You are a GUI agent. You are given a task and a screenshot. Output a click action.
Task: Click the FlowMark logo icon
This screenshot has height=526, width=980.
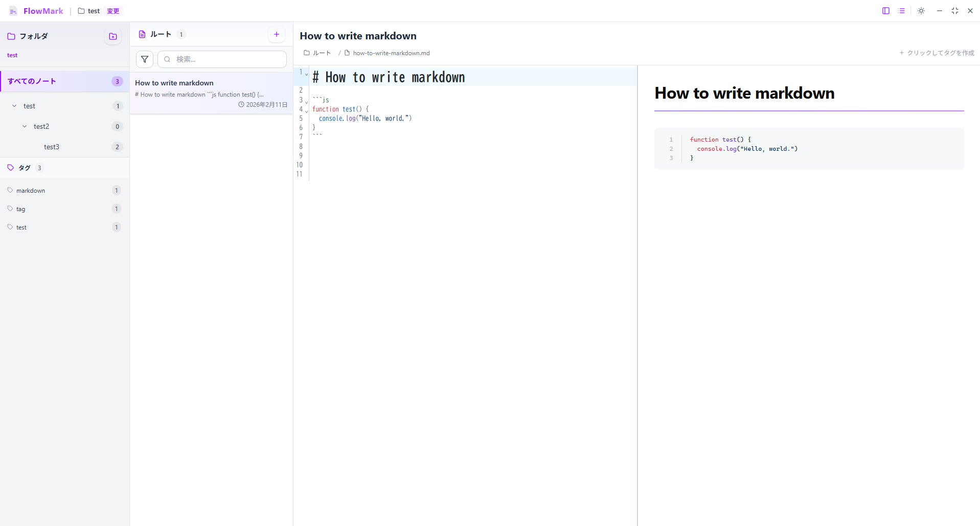click(13, 11)
